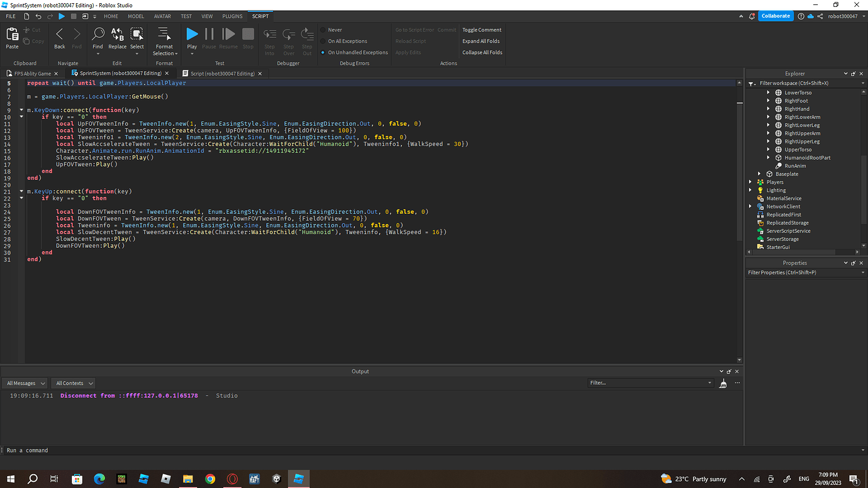The height and width of the screenshot is (488, 868).
Task: Click the Back navigation arrow
Action: (60, 35)
